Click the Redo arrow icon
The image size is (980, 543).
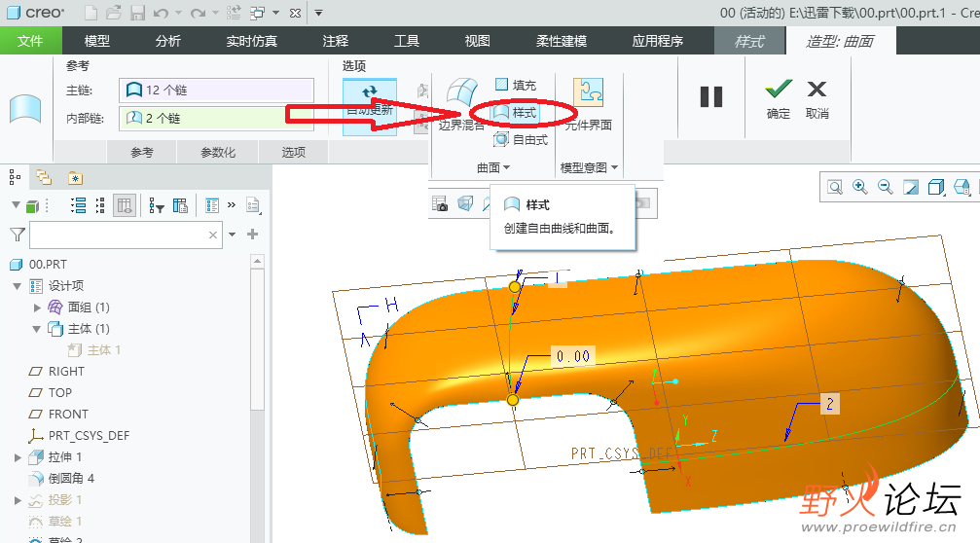[198, 13]
